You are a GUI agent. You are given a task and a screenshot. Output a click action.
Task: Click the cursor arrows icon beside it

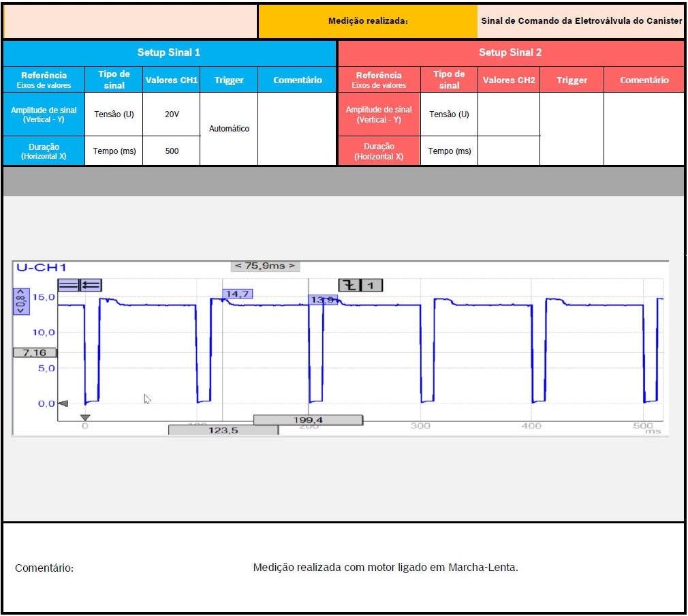91,286
